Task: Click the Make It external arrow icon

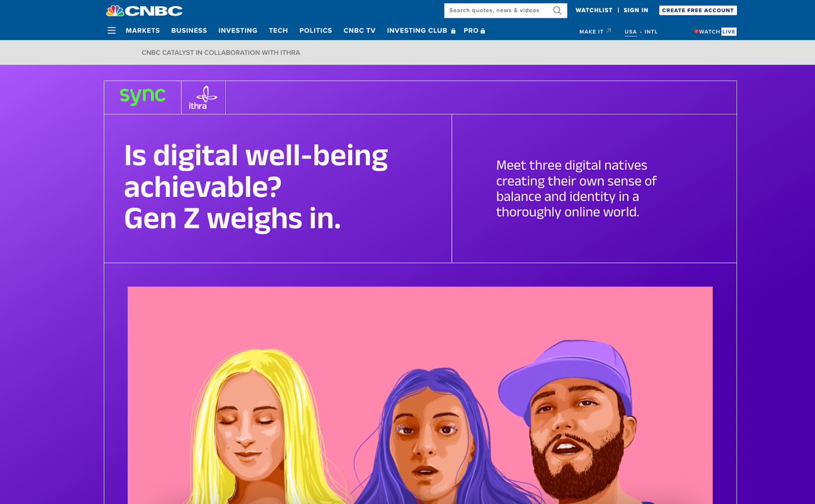Action: tap(609, 31)
